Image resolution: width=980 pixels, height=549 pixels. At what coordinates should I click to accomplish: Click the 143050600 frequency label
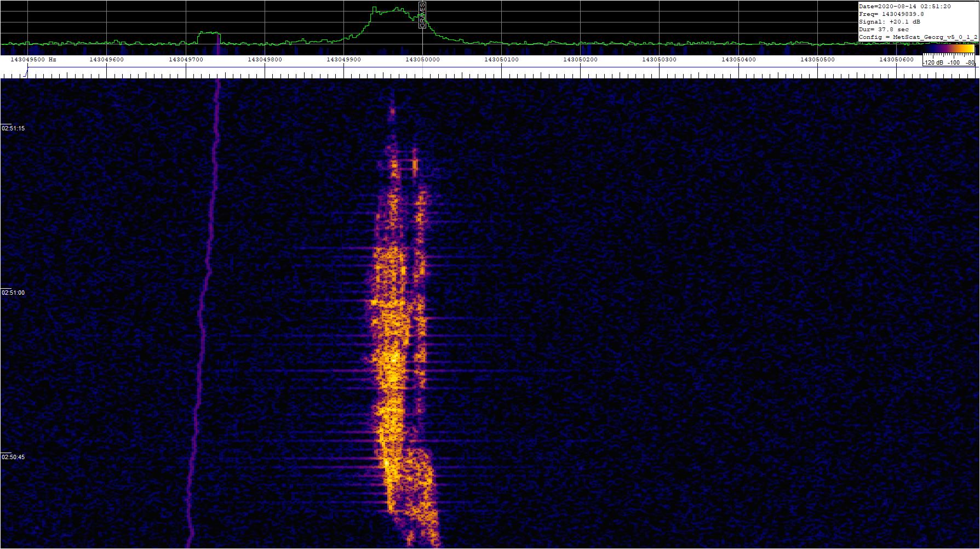point(897,59)
